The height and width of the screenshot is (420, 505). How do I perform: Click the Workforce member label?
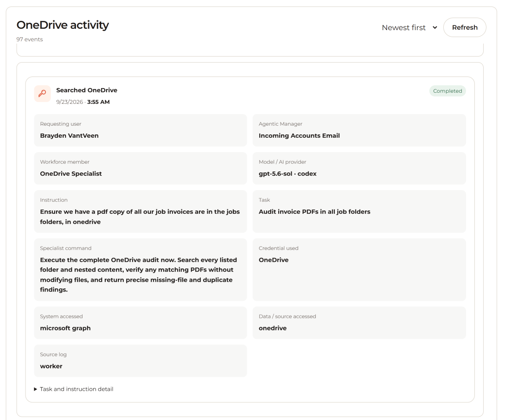(x=65, y=162)
